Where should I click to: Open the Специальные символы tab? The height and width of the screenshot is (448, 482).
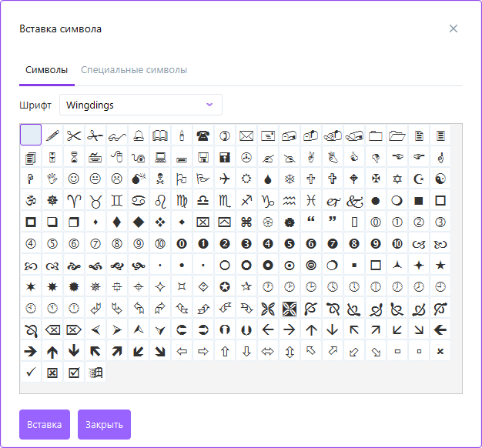pyautogui.click(x=134, y=70)
